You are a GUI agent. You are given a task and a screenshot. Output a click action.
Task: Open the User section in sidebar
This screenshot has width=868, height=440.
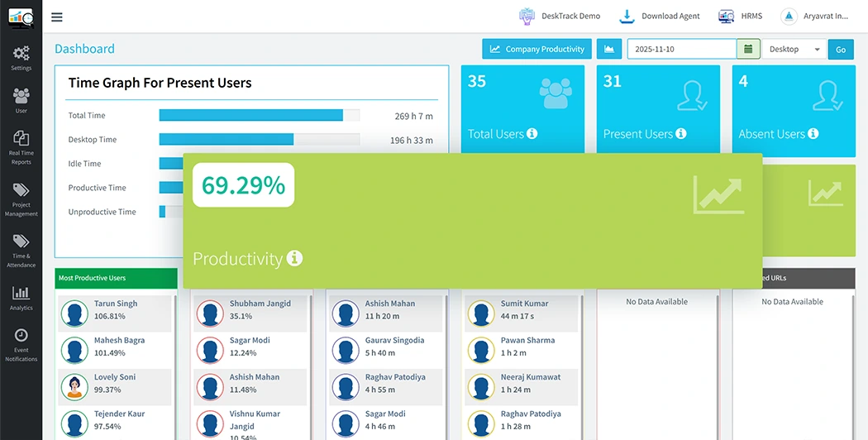click(21, 100)
